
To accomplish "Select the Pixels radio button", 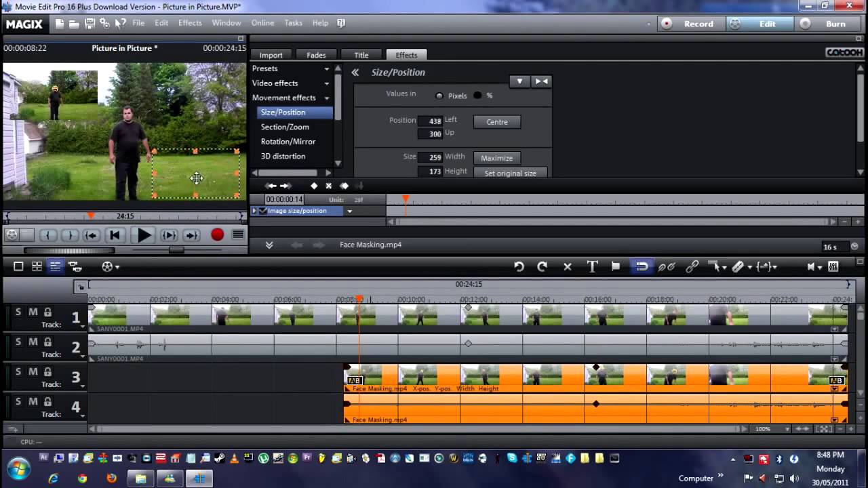I will tap(439, 96).
